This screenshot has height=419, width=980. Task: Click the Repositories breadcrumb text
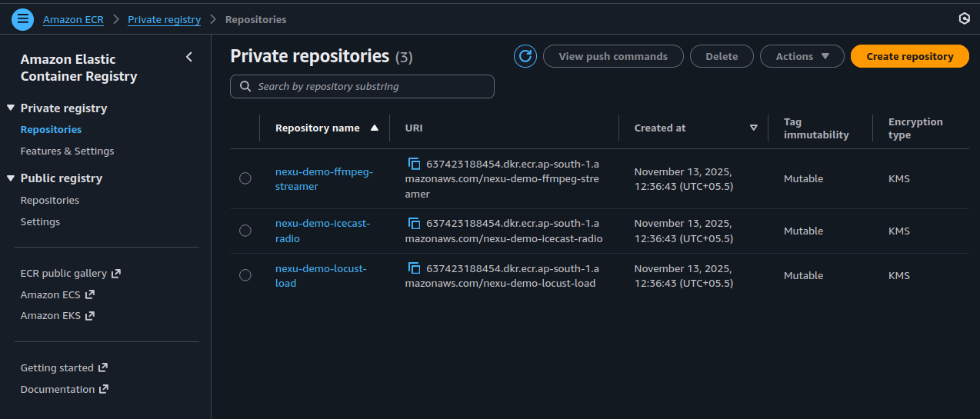[255, 20]
